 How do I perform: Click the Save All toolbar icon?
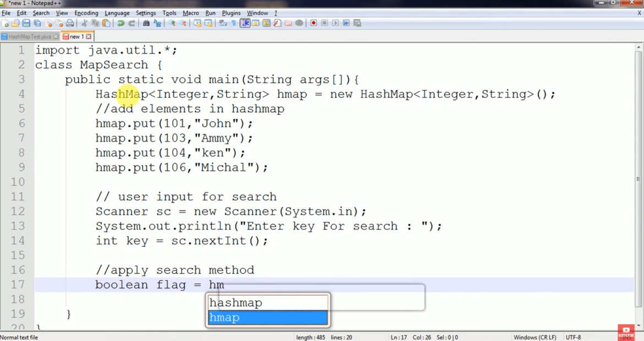(x=37, y=23)
